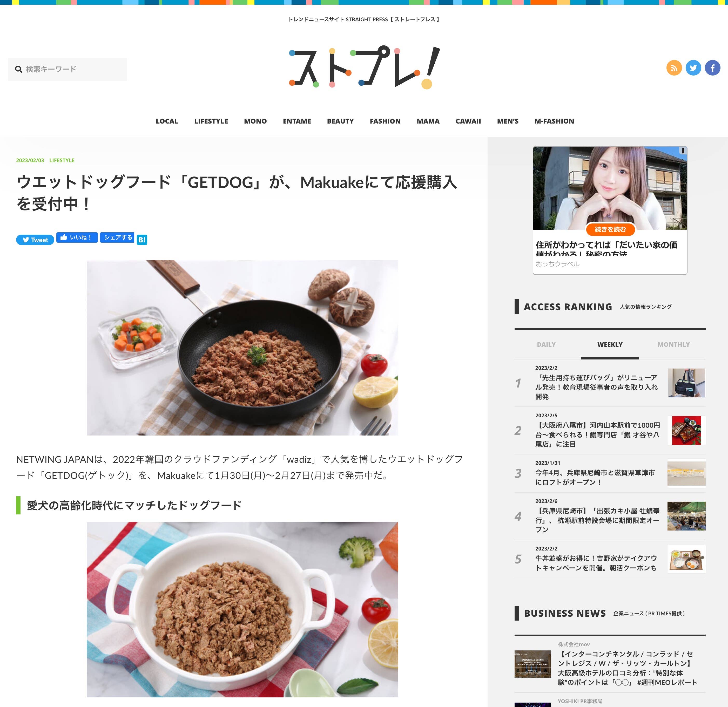Switch ranking to MONTHLY tab
This screenshot has width=728, height=707.
(673, 345)
